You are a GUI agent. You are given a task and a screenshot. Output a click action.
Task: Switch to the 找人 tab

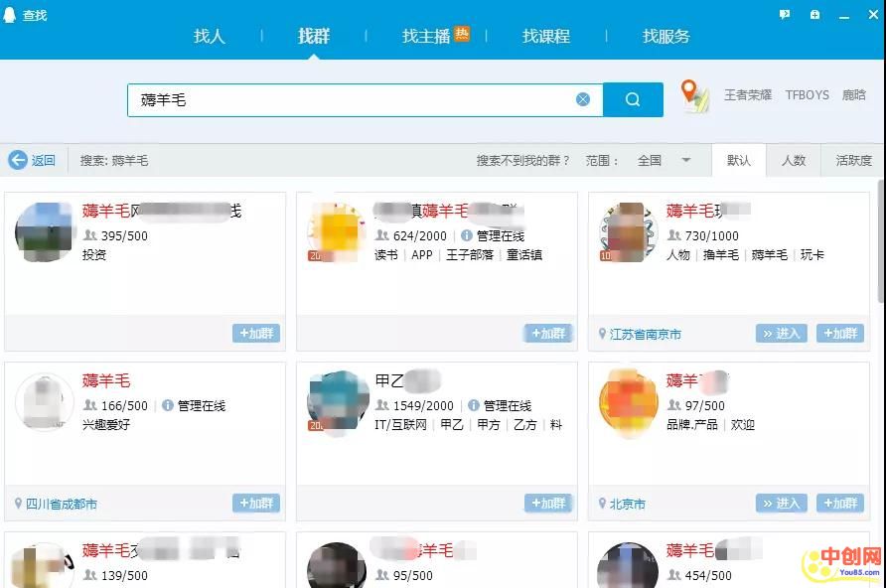coord(210,37)
